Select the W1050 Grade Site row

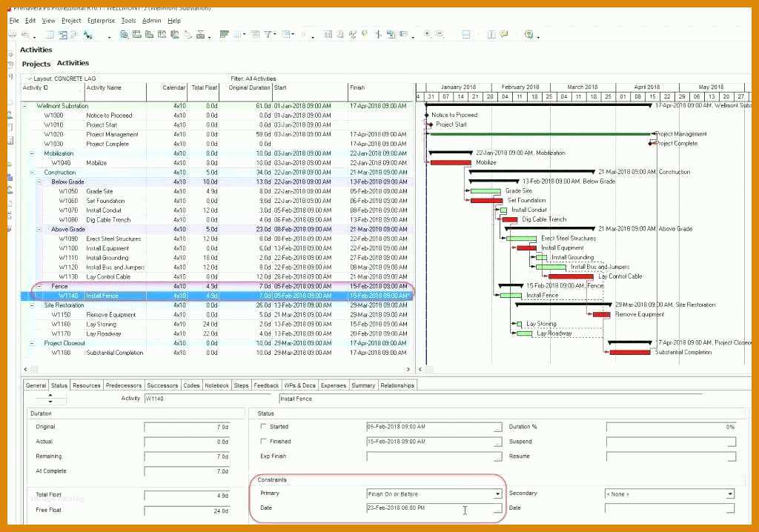click(217, 191)
